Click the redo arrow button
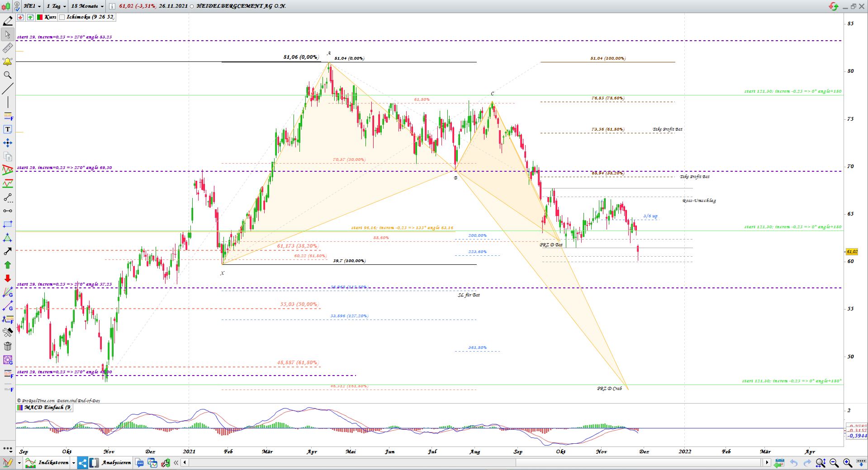Screen dimensions: 868x470 (807, 463)
